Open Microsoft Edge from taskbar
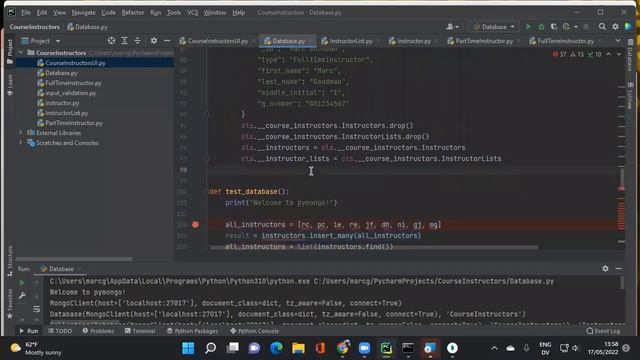The image size is (640, 360). pos(276,348)
